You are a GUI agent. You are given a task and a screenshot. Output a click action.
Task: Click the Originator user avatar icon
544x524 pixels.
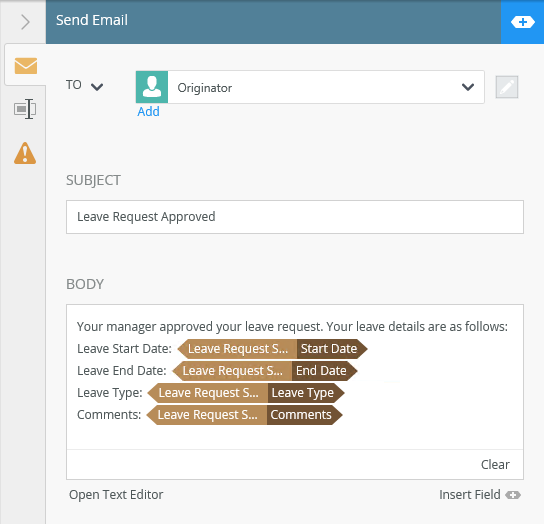[152, 87]
